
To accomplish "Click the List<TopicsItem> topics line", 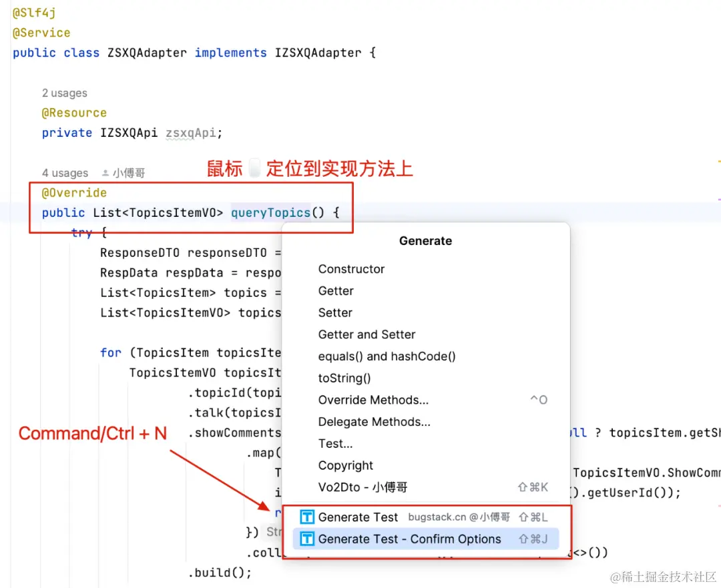I will (190, 293).
